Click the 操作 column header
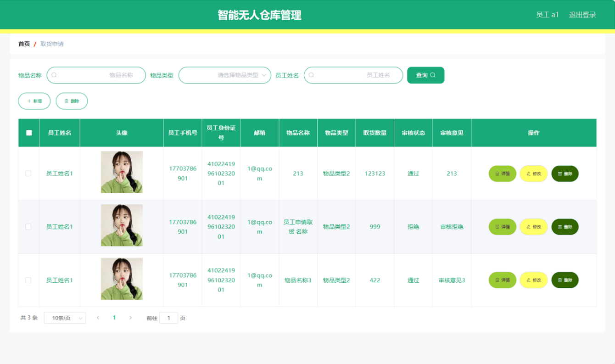 pyautogui.click(x=534, y=133)
